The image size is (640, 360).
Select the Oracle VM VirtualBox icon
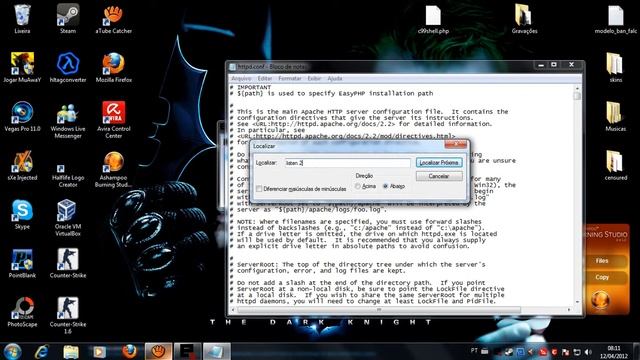coord(68,218)
